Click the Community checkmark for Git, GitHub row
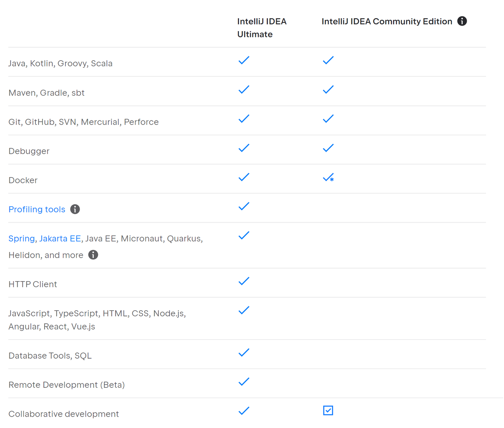The height and width of the screenshot is (428, 504). (x=328, y=119)
